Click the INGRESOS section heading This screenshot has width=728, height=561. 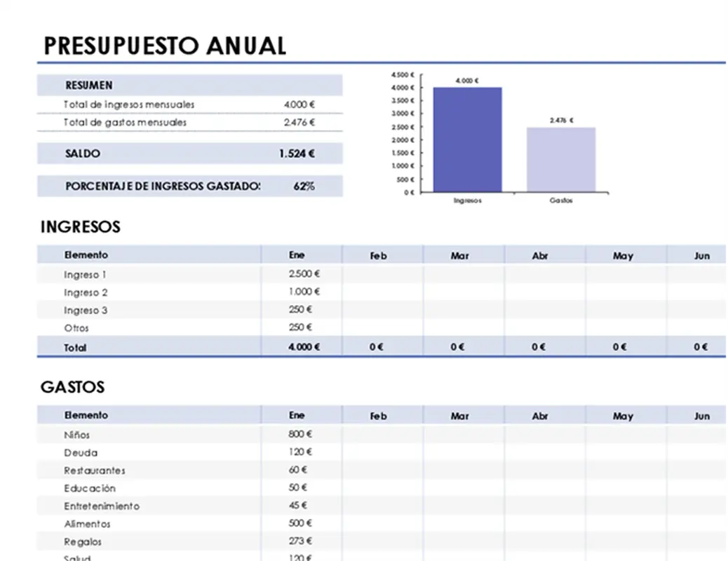point(80,227)
